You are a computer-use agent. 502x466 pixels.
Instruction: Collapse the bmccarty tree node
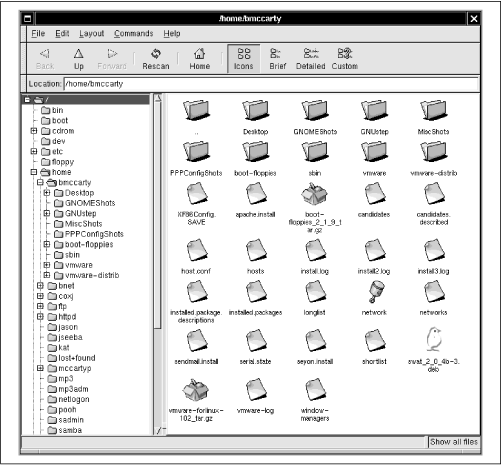pos(40,182)
